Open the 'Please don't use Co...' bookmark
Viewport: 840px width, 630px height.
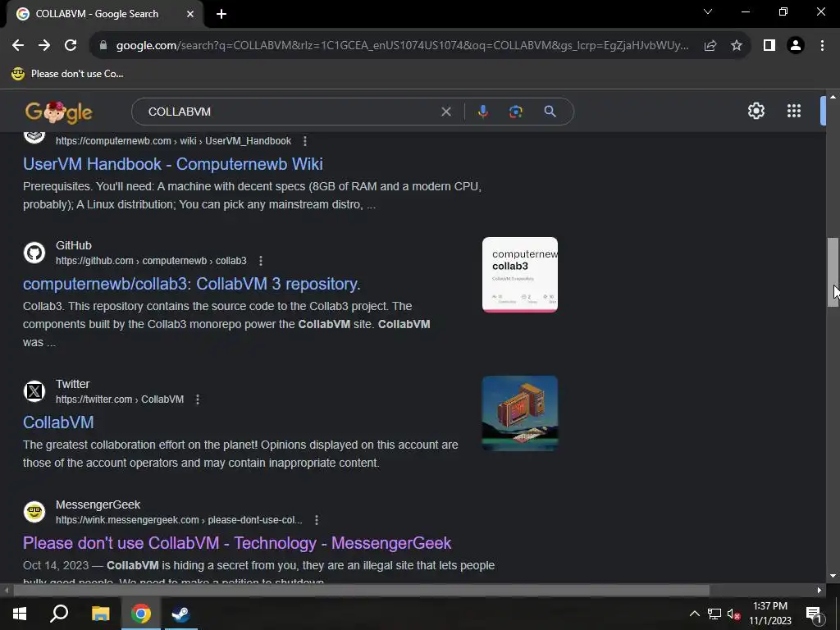pyautogui.click(x=67, y=74)
